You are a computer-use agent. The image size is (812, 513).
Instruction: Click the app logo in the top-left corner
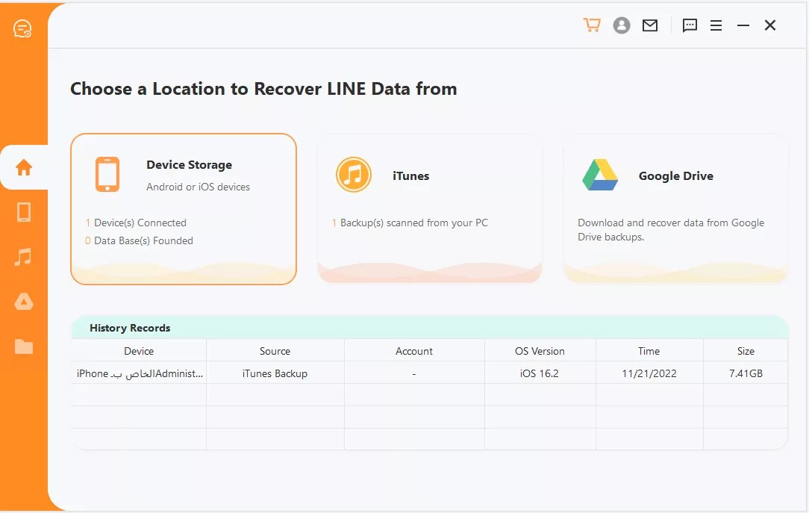(x=22, y=28)
